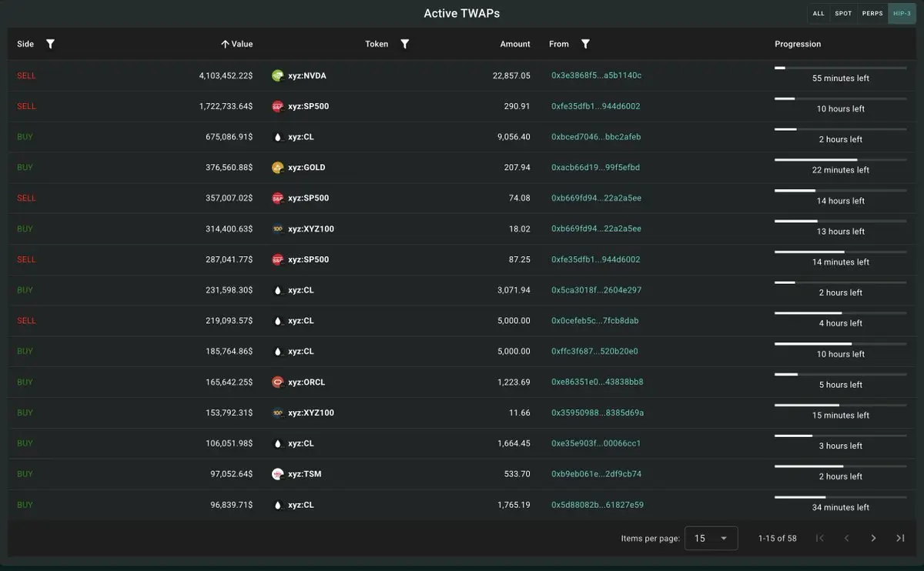The width and height of the screenshot is (924, 571).
Task: Click the SELL label in the NVDA row
Action: coord(26,75)
